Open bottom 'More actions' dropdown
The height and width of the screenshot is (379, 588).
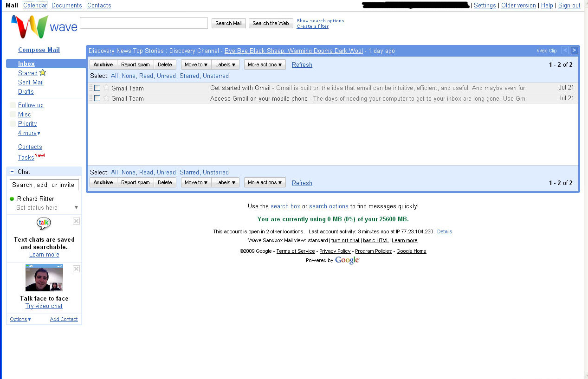(265, 182)
